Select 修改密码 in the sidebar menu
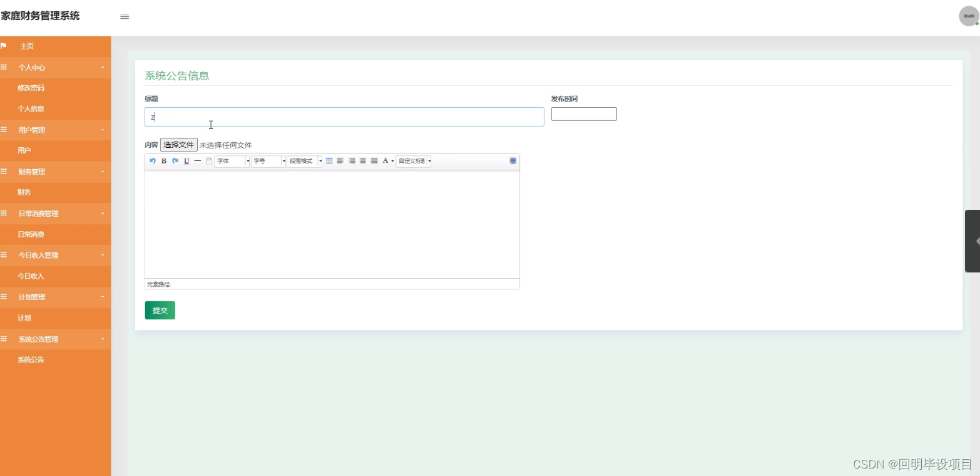980x476 pixels. pos(31,88)
